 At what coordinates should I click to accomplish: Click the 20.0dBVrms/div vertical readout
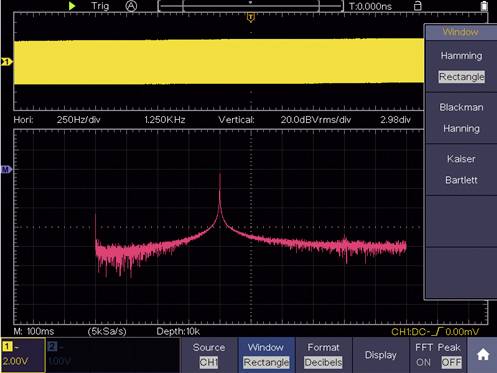(316, 120)
